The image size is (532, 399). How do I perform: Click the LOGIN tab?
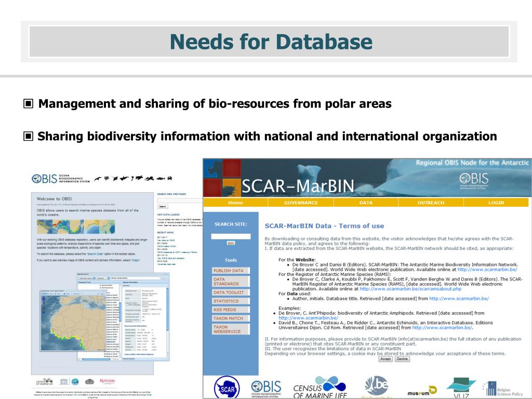496,203
